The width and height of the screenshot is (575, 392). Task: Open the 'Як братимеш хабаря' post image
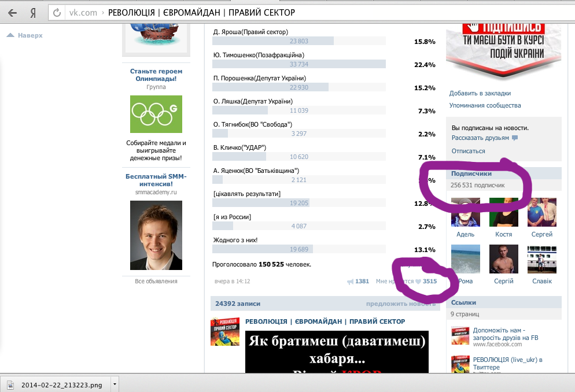[337, 352]
